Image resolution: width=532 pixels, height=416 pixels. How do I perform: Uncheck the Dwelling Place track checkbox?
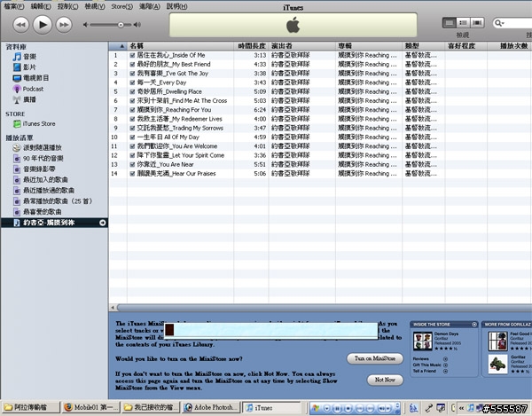tap(132, 91)
